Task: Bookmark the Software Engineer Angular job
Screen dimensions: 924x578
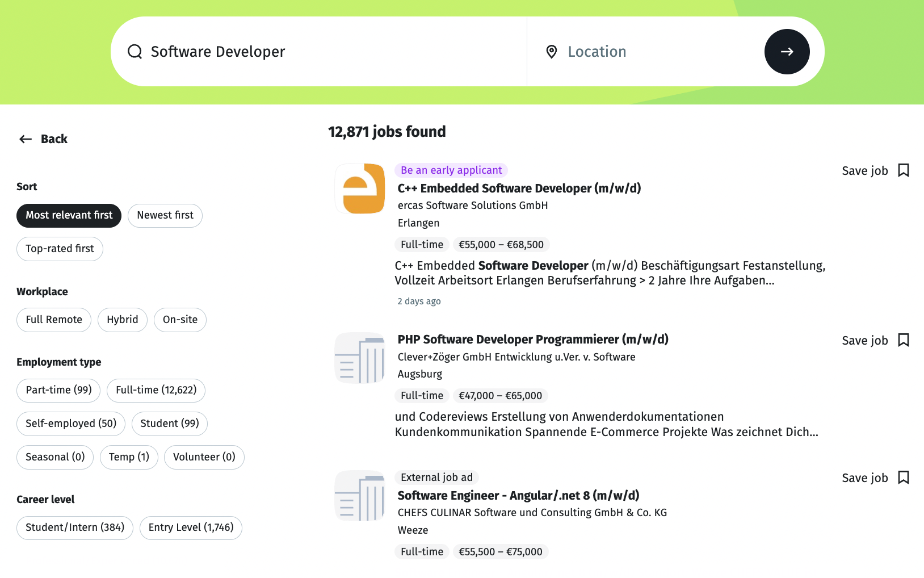Action: [903, 478]
